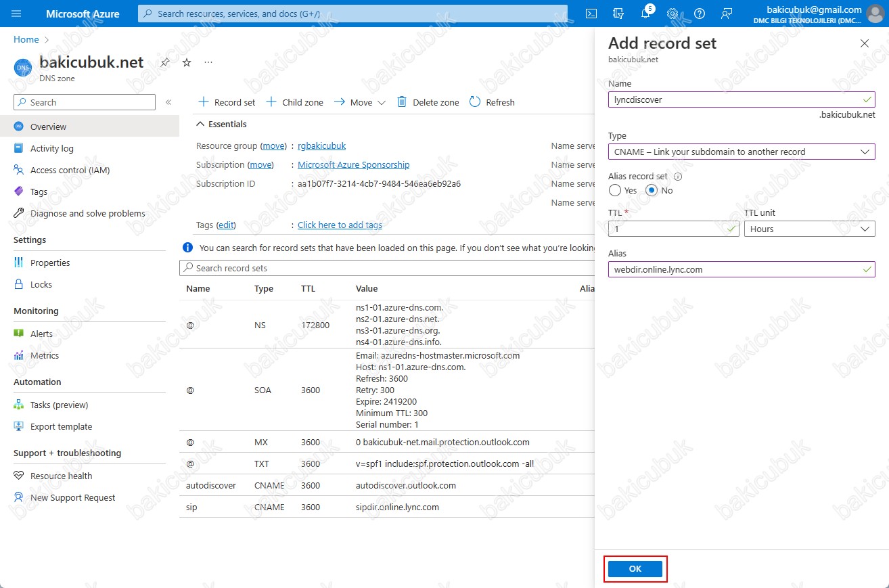Select the TXT record v=spf1 value
The image size is (889, 588).
point(447,464)
